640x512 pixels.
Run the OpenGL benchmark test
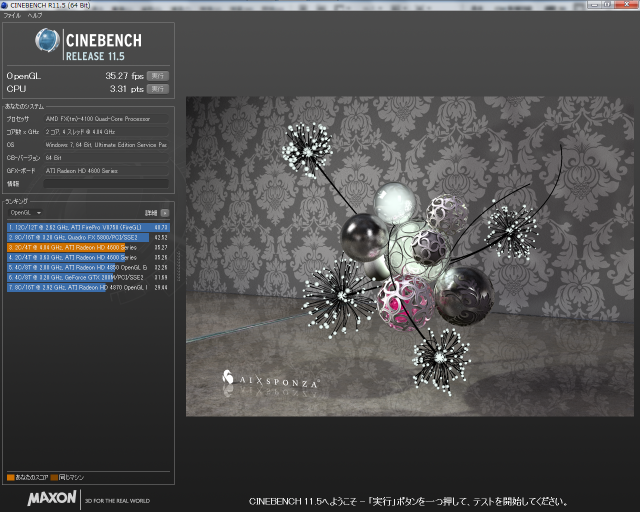click(158, 76)
